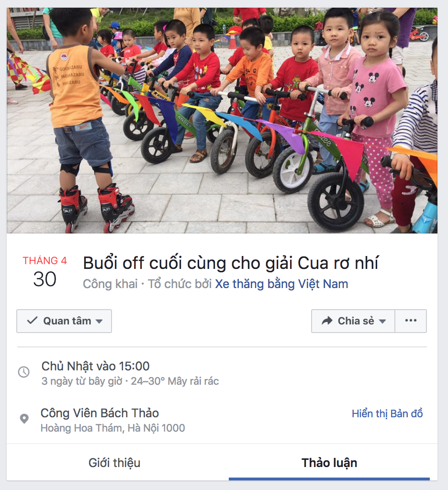
Task: Click the share arrow icon
Action: click(327, 321)
